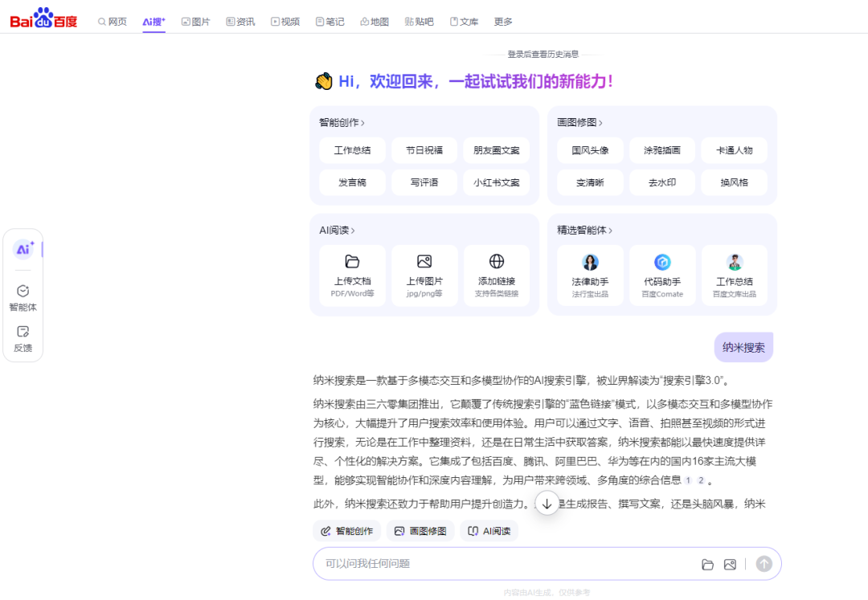Pick the 节日祝福 option
This screenshot has width=868, height=600.
[x=424, y=150]
